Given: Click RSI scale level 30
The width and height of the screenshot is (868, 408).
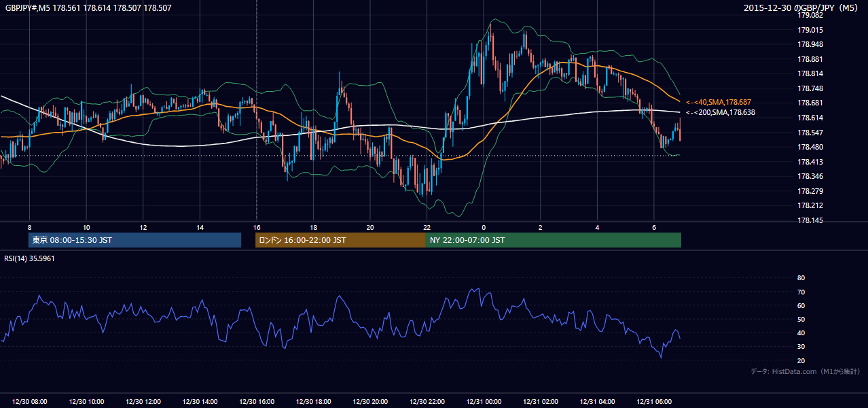Looking at the screenshot, I should 801,346.
